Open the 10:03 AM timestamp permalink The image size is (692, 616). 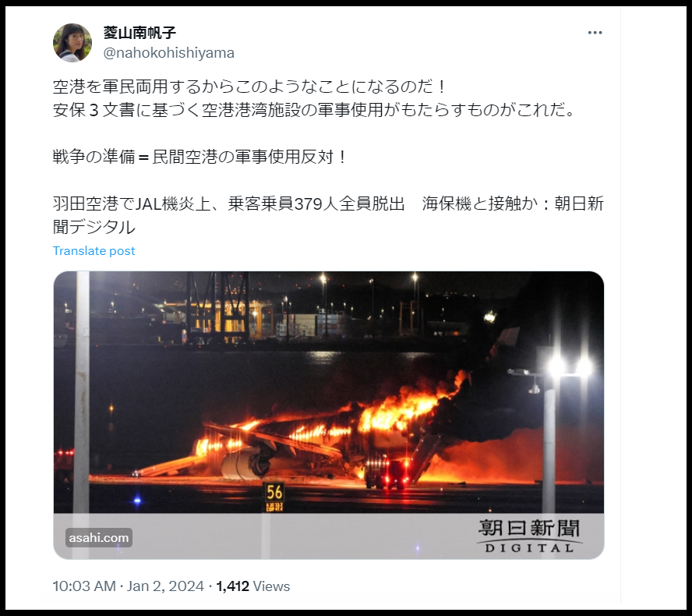[84, 586]
